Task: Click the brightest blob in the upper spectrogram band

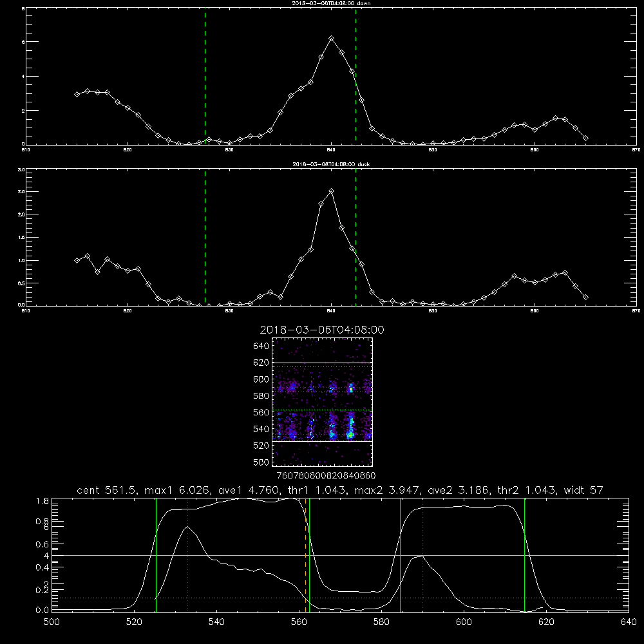Action: [x=351, y=388]
